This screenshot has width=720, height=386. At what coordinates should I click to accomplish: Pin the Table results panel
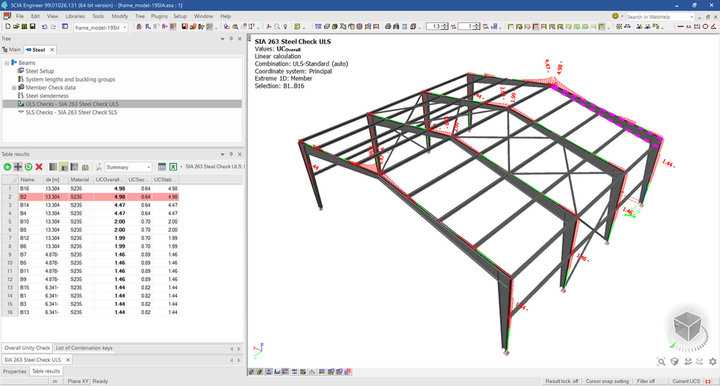[231, 154]
